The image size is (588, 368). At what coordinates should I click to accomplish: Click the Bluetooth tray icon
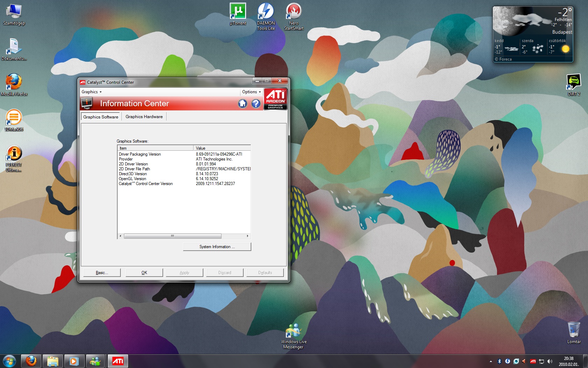coord(499,361)
